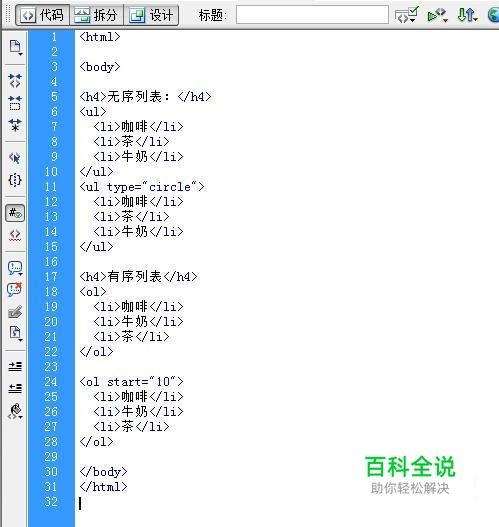Click the Collapse Selection icon
This screenshot has width=499, height=527.
click(x=15, y=103)
